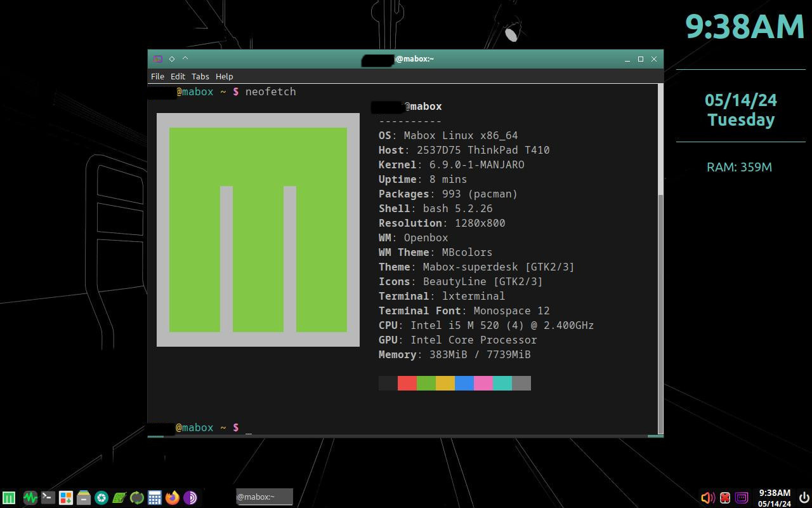This screenshot has width=812, height=508.
Task: Open the Mabox main menu icon
Action: tap(9, 497)
